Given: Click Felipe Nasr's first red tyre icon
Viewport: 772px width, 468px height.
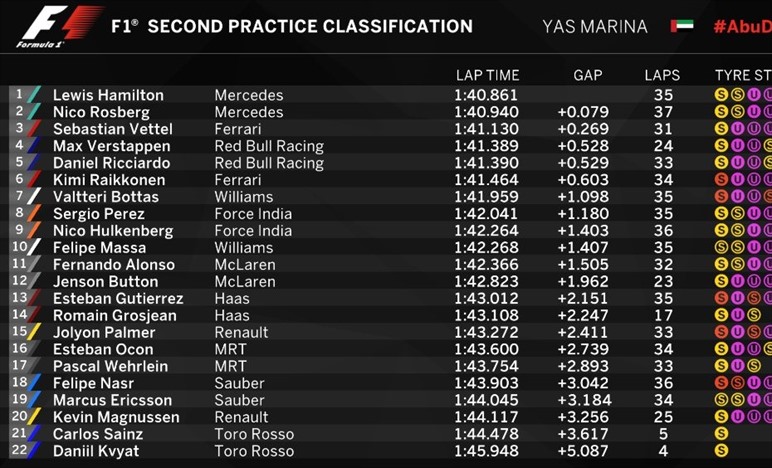Looking at the screenshot, I should [721, 383].
